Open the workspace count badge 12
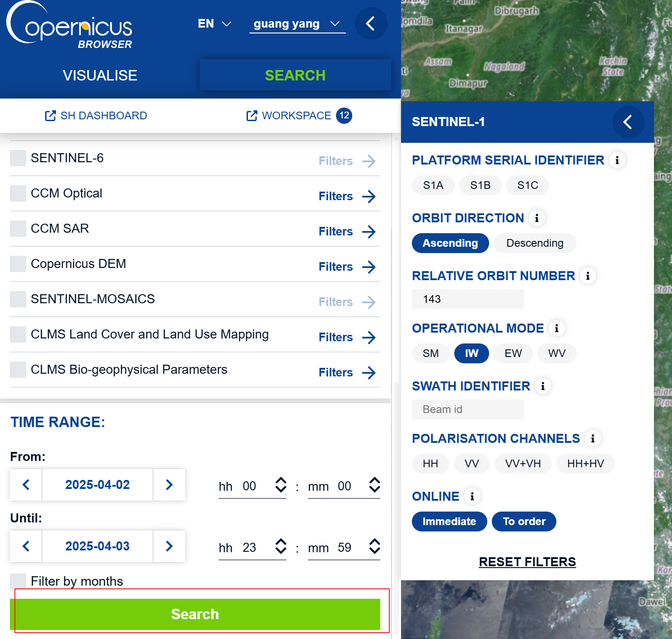This screenshot has height=639, width=672. click(x=344, y=115)
